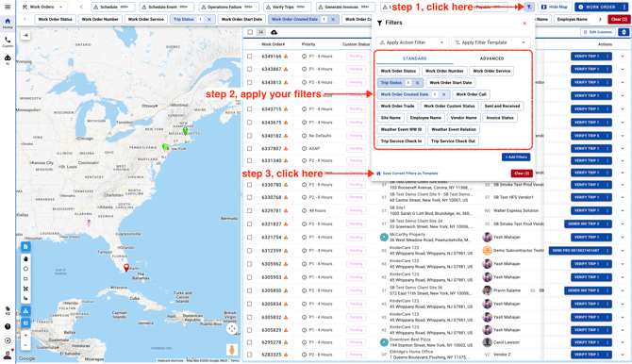The height and width of the screenshot is (364, 632).
Task: Open the blue document icon on map
Action: (25, 246)
